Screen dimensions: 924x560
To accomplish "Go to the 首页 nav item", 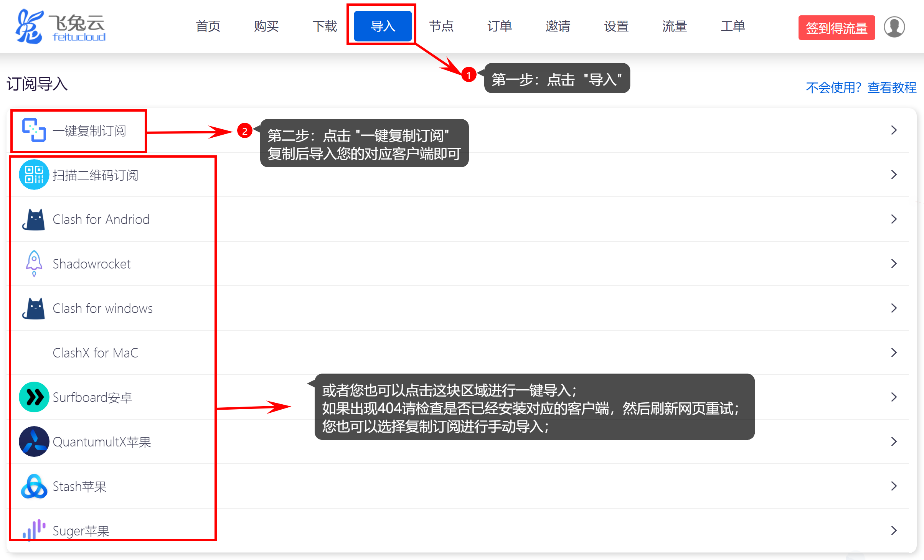I will [x=208, y=26].
